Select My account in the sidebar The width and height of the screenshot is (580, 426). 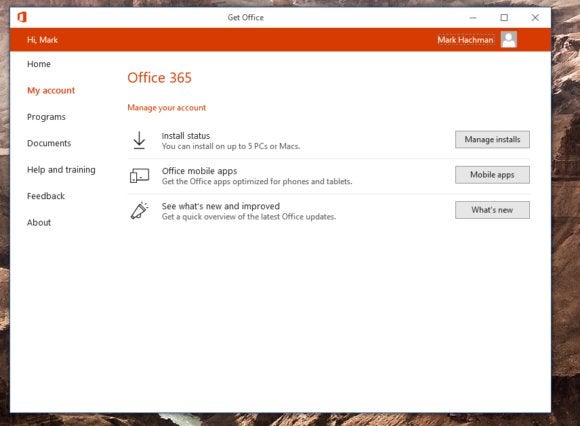coord(51,91)
